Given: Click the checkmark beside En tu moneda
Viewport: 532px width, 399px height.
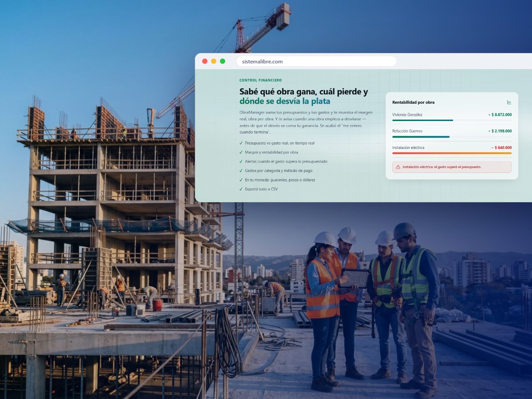Looking at the screenshot, I should pyautogui.click(x=241, y=180).
